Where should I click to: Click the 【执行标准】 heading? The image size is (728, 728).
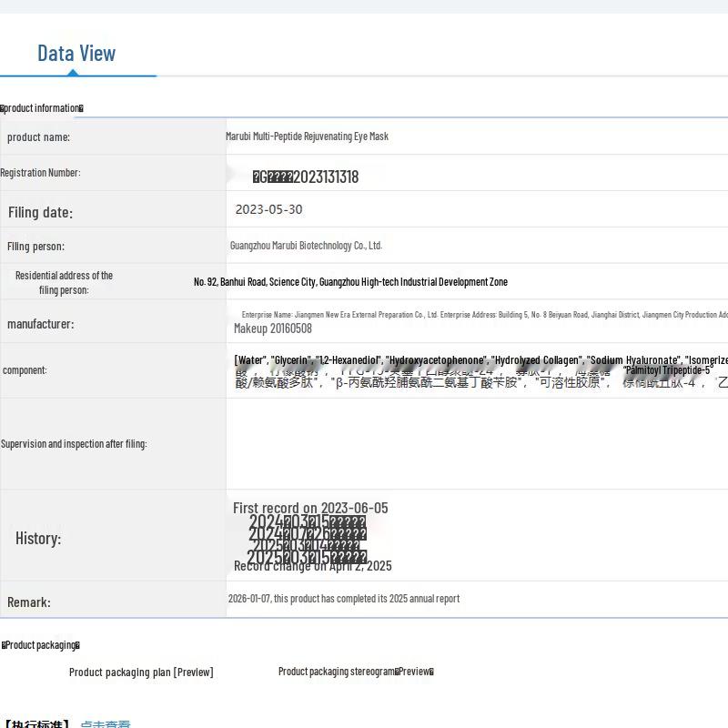[x=36, y=723]
